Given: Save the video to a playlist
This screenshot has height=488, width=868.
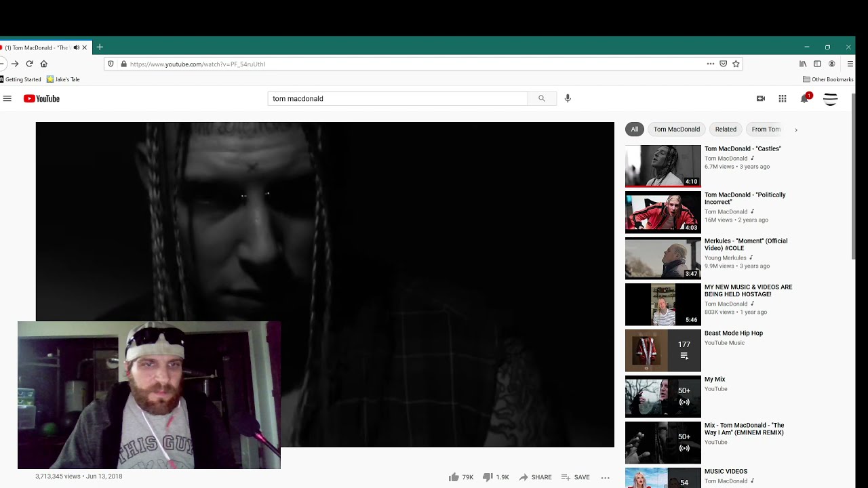Looking at the screenshot, I should pos(576,477).
